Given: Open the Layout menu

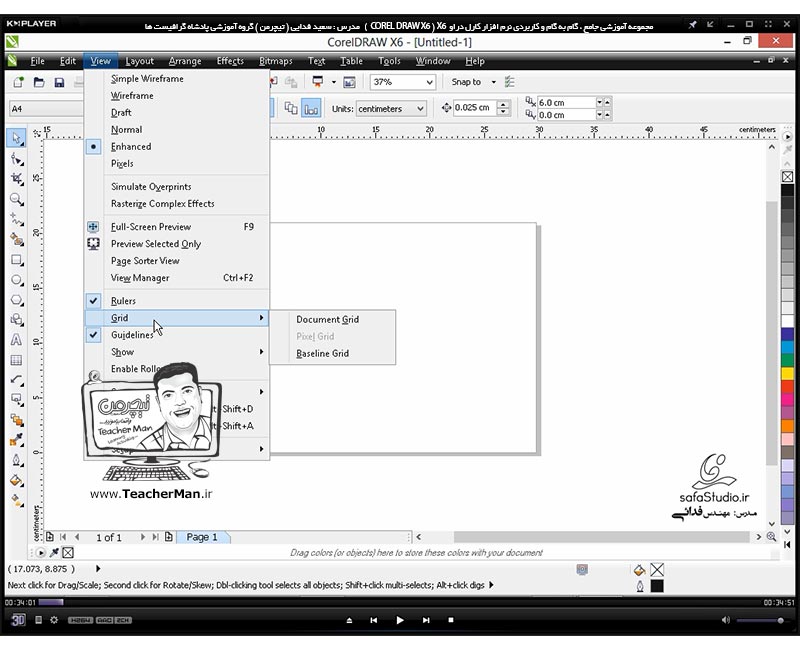Looking at the screenshot, I should click(x=139, y=61).
